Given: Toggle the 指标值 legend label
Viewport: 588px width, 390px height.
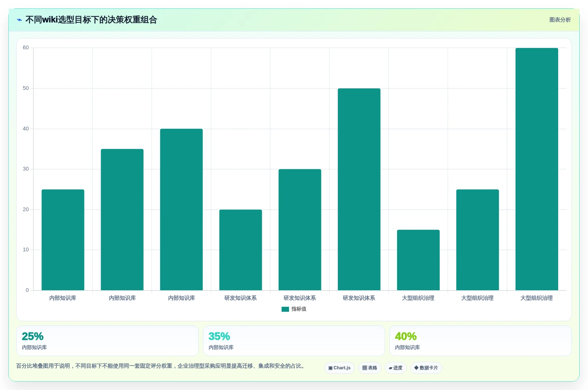Looking at the screenshot, I should 299,309.
